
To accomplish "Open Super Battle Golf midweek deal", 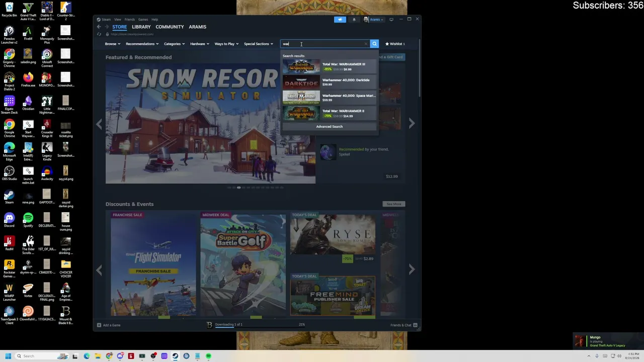I will point(243,264).
